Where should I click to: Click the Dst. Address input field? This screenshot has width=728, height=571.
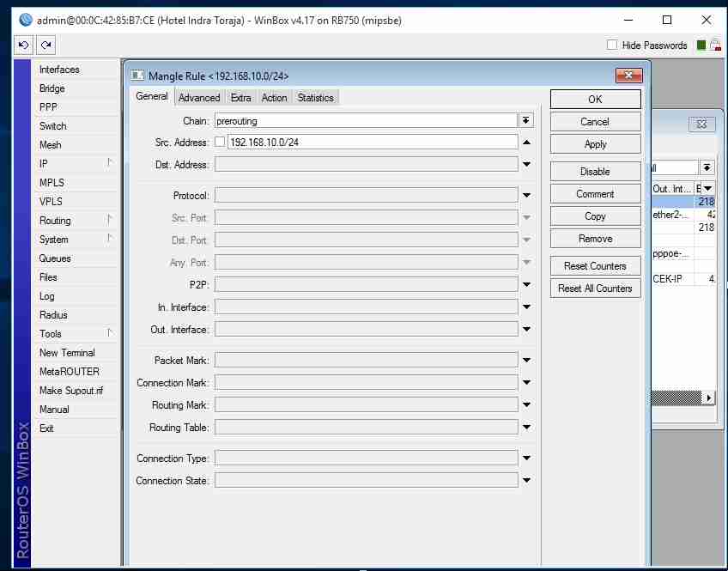(366, 164)
